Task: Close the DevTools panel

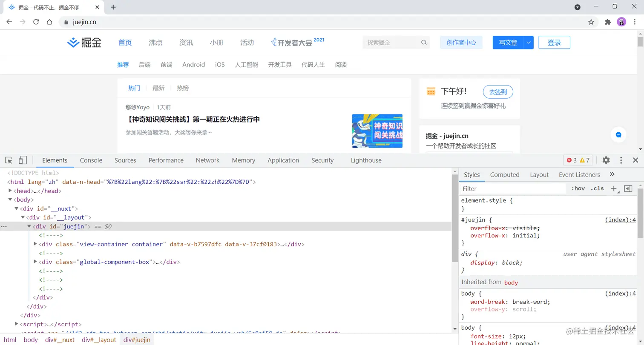Action: point(635,160)
